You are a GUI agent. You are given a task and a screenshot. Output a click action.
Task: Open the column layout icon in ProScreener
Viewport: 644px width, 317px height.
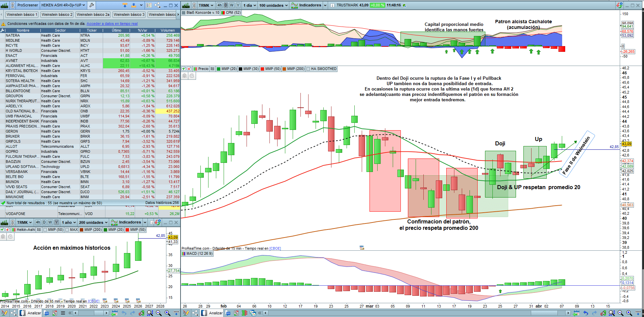[x=149, y=5]
